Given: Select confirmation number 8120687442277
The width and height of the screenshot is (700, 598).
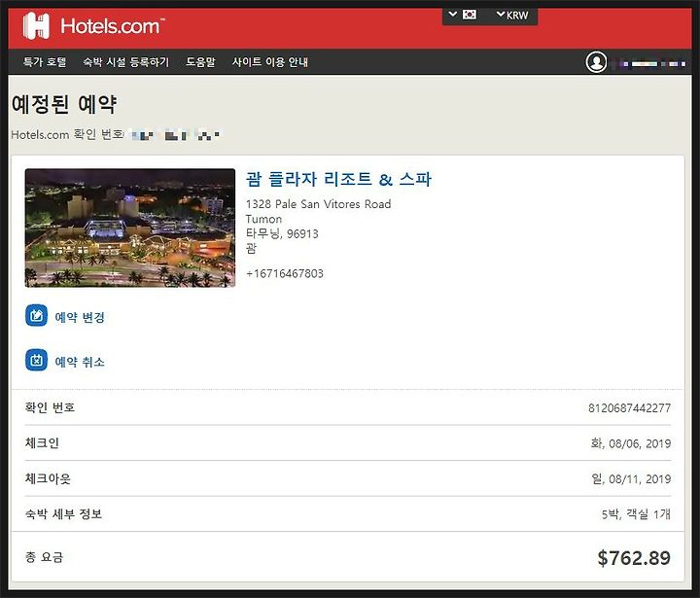Looking at the screenshot, I should pos(629,407).
